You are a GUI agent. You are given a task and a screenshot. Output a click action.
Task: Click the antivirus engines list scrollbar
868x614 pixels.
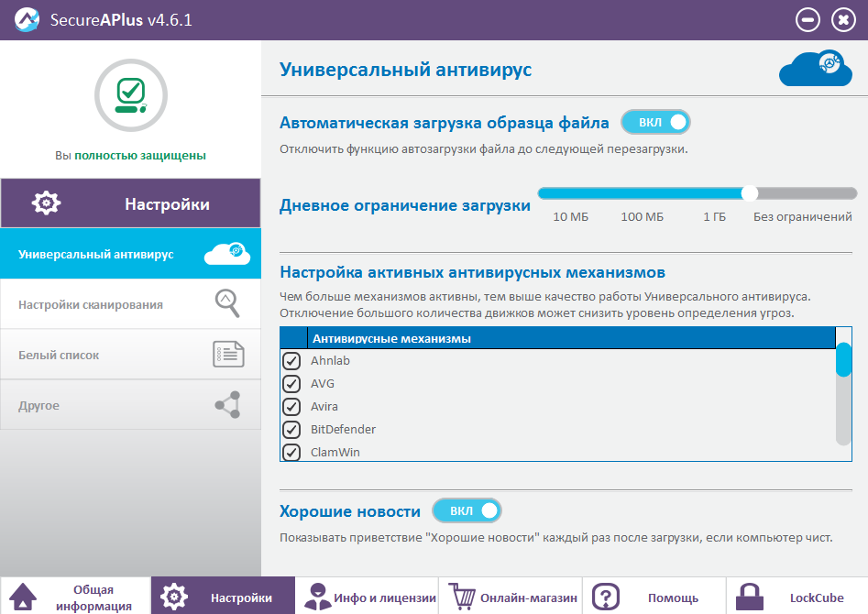(843, 394)
